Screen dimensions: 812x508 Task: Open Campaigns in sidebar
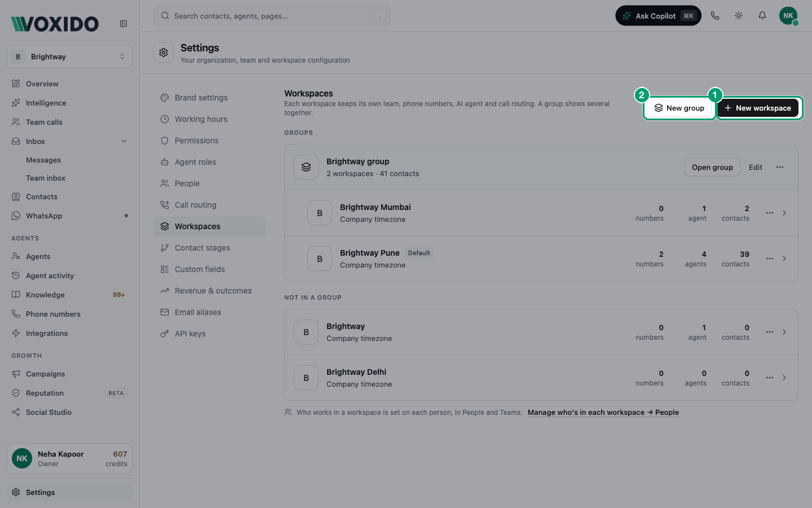click(70, 374)
